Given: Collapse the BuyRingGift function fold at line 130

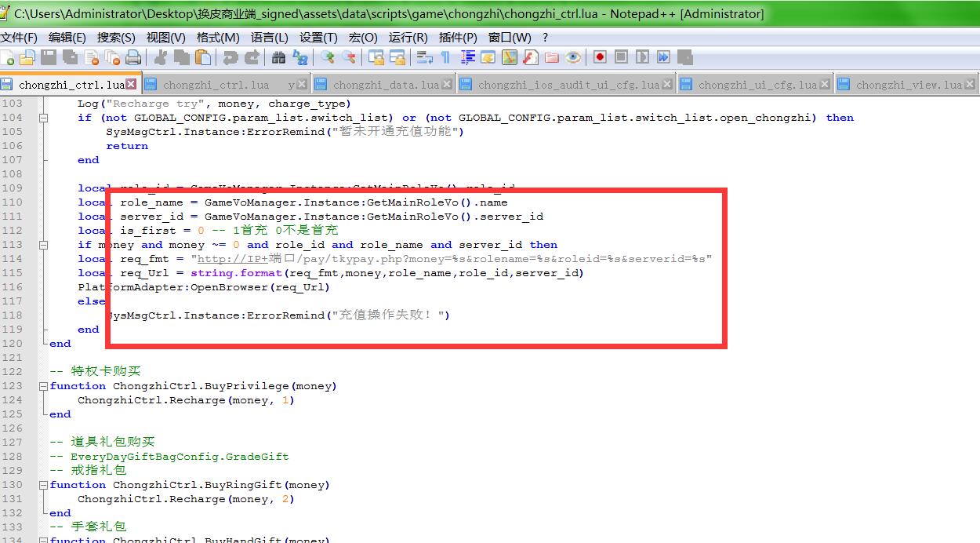Looking at the screenshot, I should click(44, 485).
